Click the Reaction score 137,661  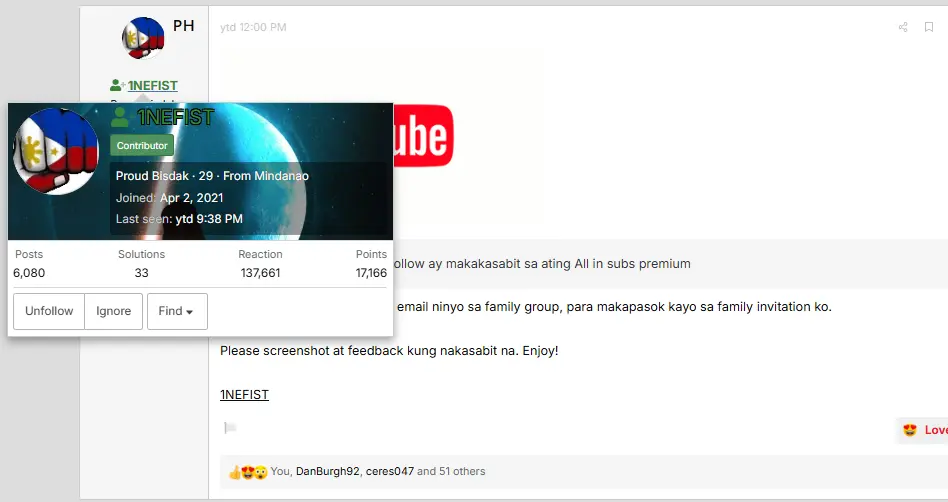[261, 273]
